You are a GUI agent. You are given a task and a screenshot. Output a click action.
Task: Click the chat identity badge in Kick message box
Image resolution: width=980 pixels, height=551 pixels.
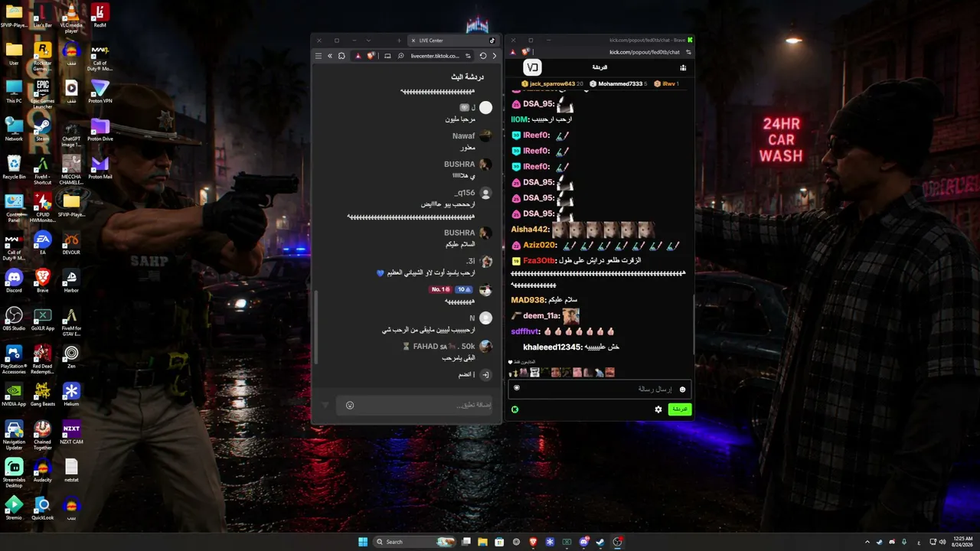click(x=517, y=388)
